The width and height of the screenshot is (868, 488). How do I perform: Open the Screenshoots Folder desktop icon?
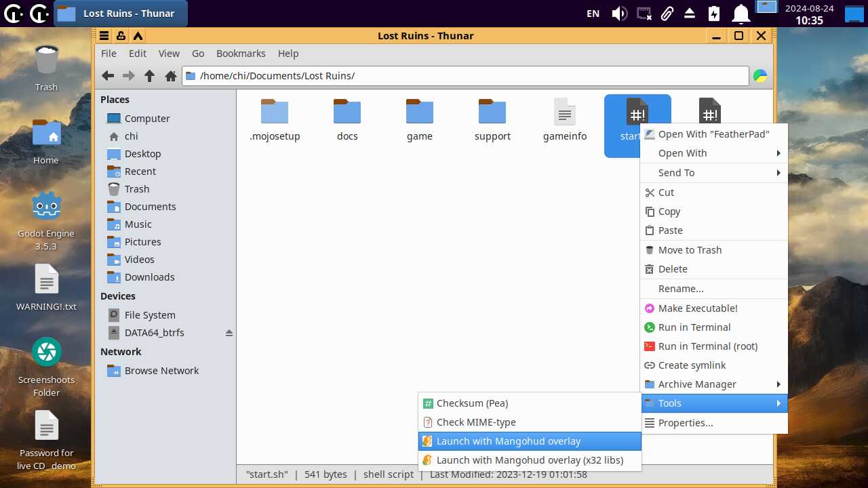[46, 367]
